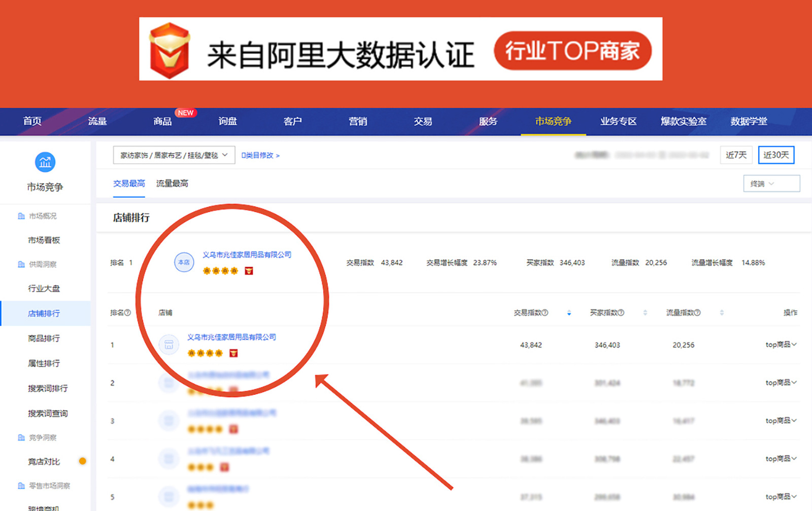Click the 类目修改 link
Screen dimensions: 812x511
coord(260,155)
